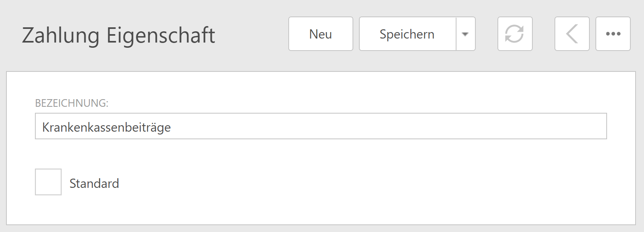
Task: Open the three-dots more options menu
Action: [613, 34]
